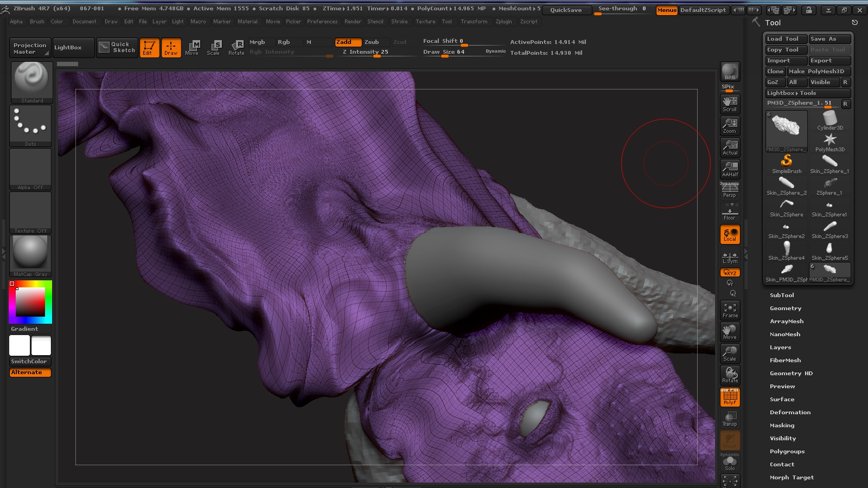Expand the NanoMesh section
Viewport: 868px width, 488px height.
tap(785, 335)
